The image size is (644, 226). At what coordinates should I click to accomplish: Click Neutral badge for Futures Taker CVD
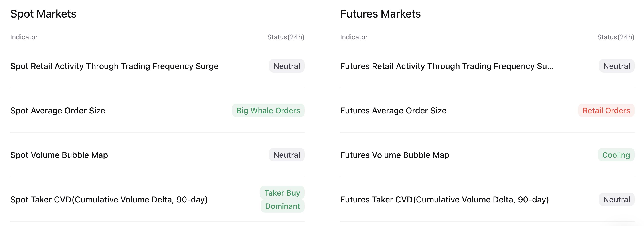(x=616, y=200)
